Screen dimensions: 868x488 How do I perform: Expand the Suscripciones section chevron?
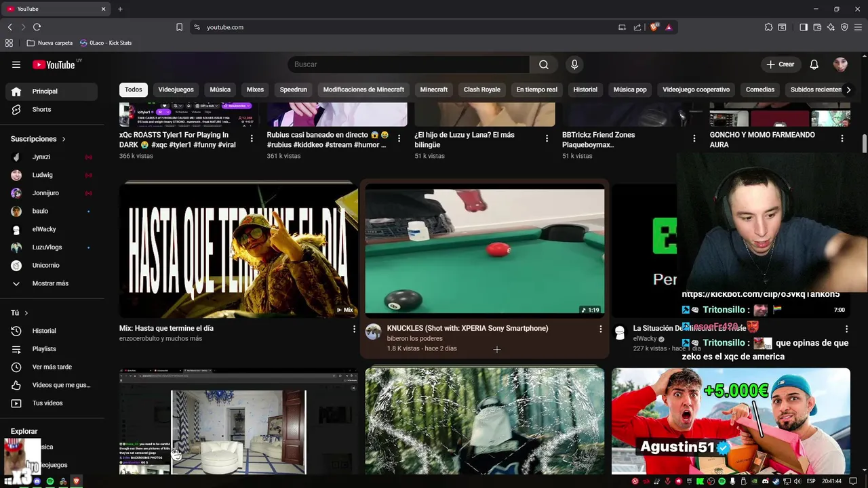click(x=64, y=139)
